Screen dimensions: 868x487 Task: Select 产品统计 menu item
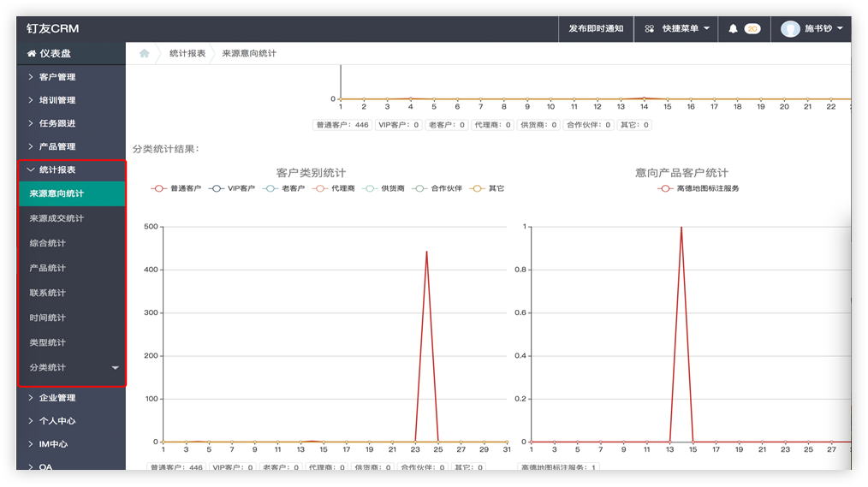click(72, 269)
